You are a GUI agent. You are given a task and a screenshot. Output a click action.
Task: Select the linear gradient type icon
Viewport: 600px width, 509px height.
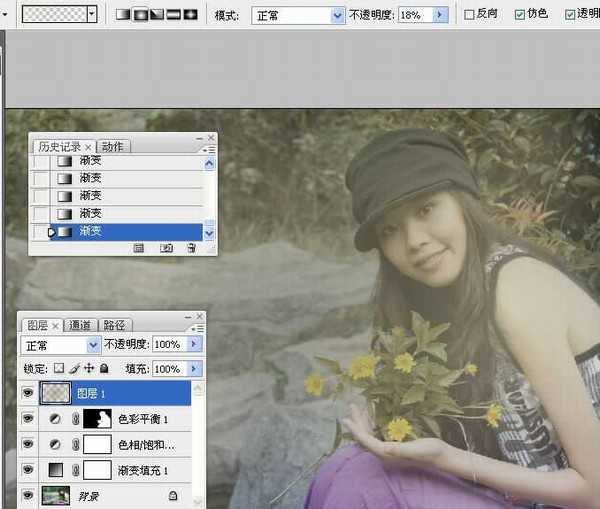point(123,15)
